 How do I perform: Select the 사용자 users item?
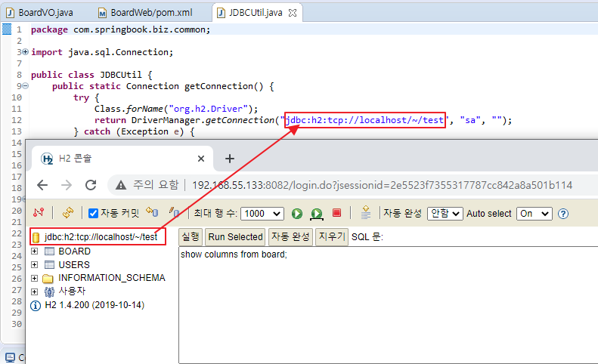point(72,292)
